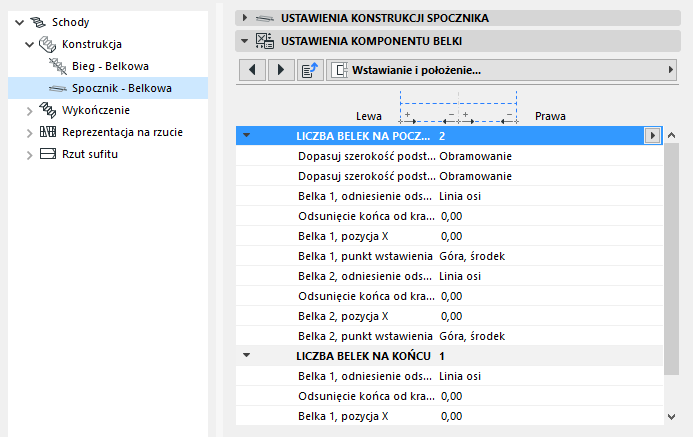Image resolution: width=693 pixels, height=437 pixels.
Task: Open the arrow menu for beam count 2
Action: pyautogui.click(x=652, y=136)
